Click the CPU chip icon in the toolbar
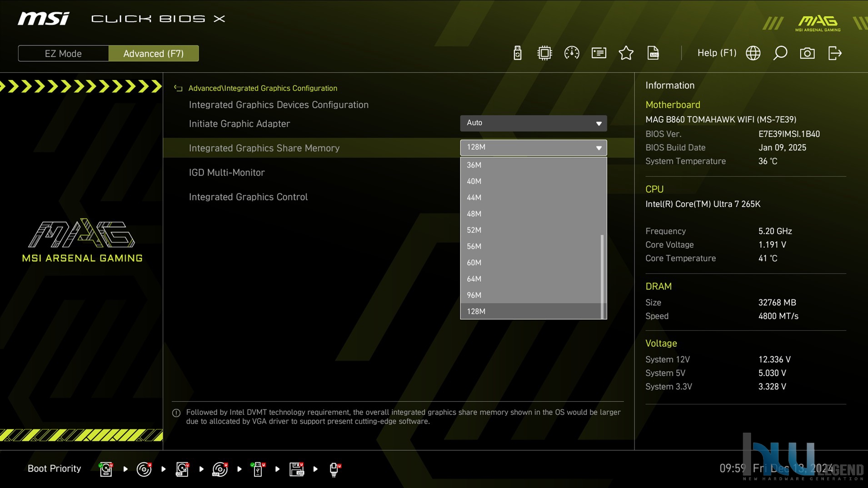This screenshot has height=488, width=868. click(544, 53)
